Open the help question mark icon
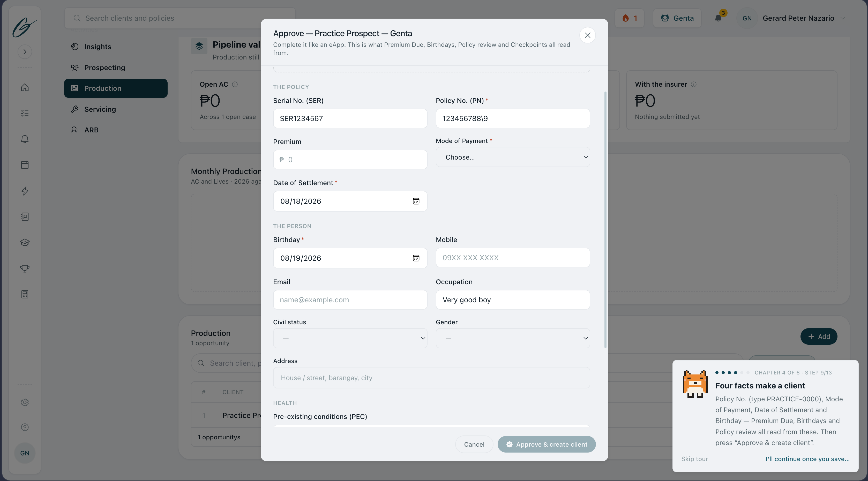Image resolution: width=868 pixels, height=481 pixels. (25, 427)
